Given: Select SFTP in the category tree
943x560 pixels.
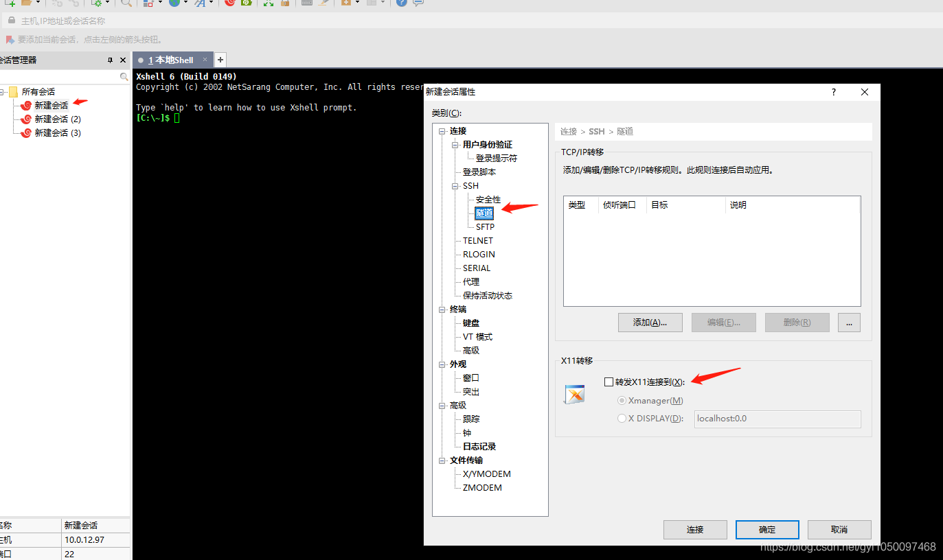Looking at the screenshot, I should pos(485,226).
